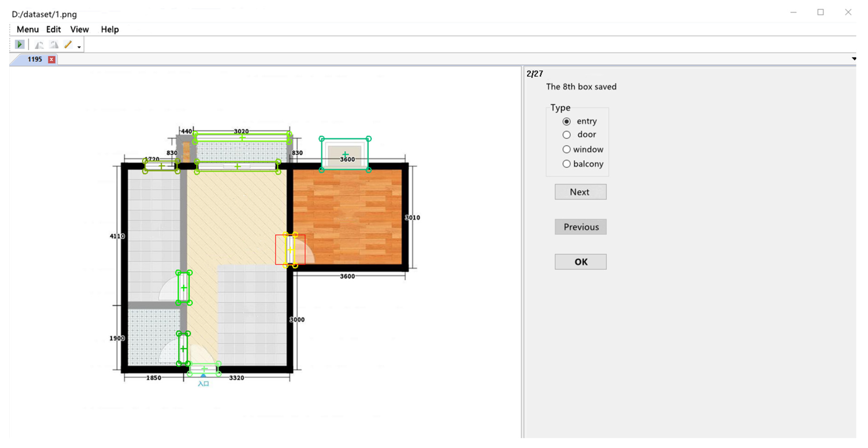Click the Next button
This screenshot has width=868, height=448.
pos(581,192)
